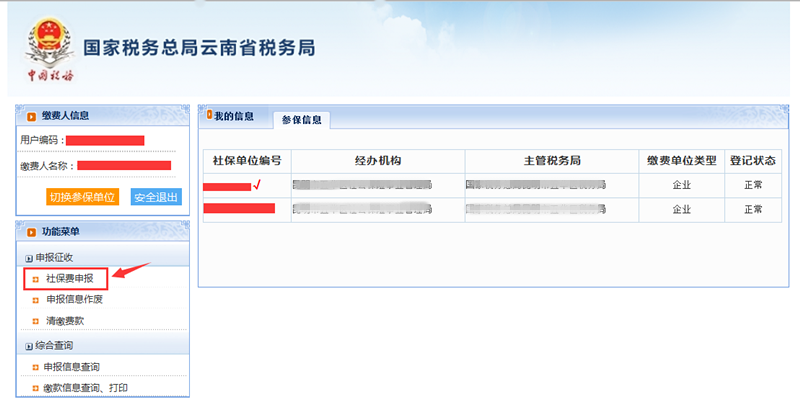
Task: Click the arrow icon beside 综合查询
Action: (x=29, y=346)
